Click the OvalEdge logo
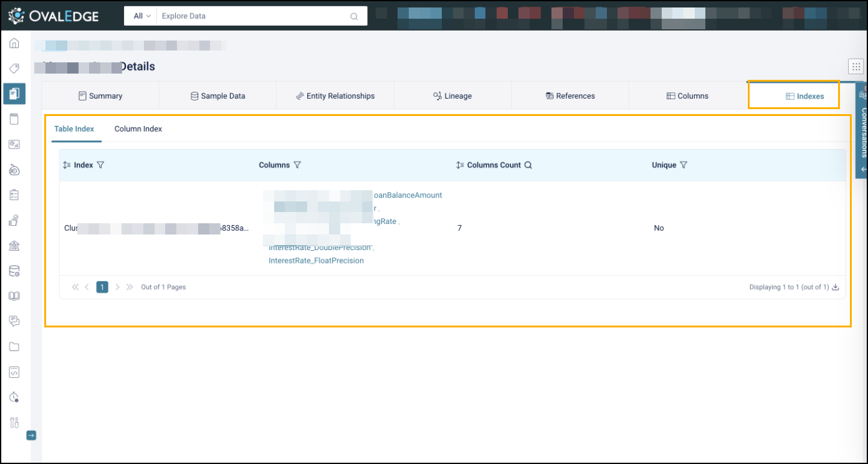Viewport: 868px width, 464px height. point(54,16)
